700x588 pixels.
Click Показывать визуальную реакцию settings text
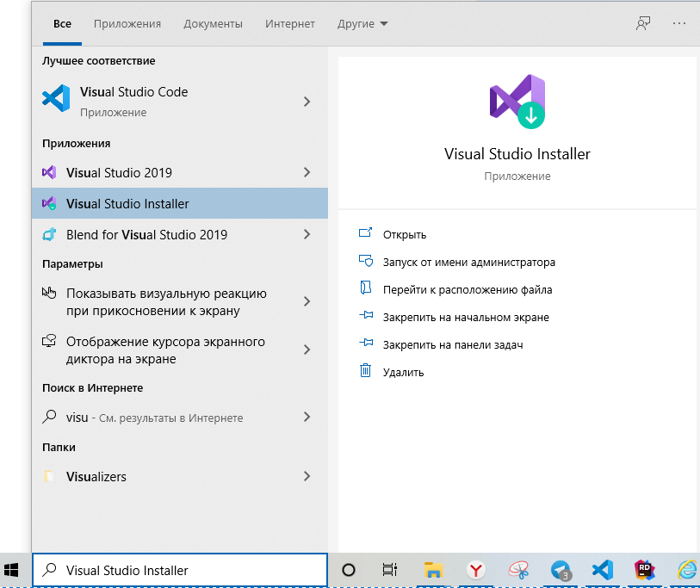(166, 302)
